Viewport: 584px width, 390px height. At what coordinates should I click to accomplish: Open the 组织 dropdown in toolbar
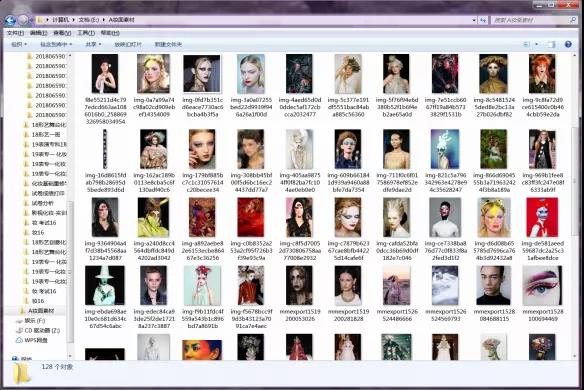pos(19,44)
